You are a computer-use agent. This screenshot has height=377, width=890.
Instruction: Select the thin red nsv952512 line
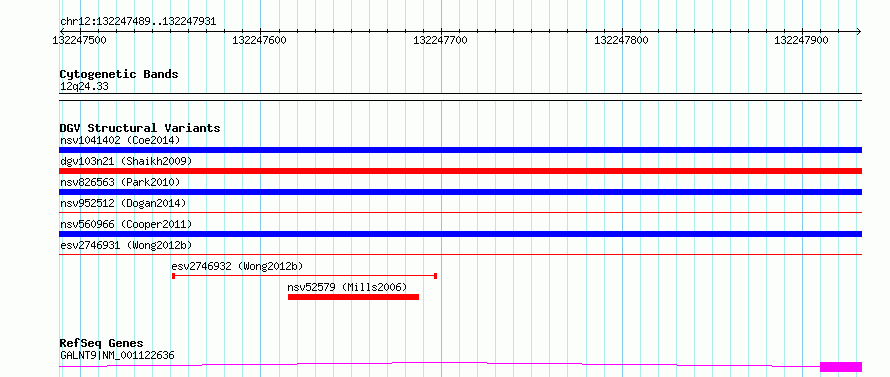click(x=460, y=212)
